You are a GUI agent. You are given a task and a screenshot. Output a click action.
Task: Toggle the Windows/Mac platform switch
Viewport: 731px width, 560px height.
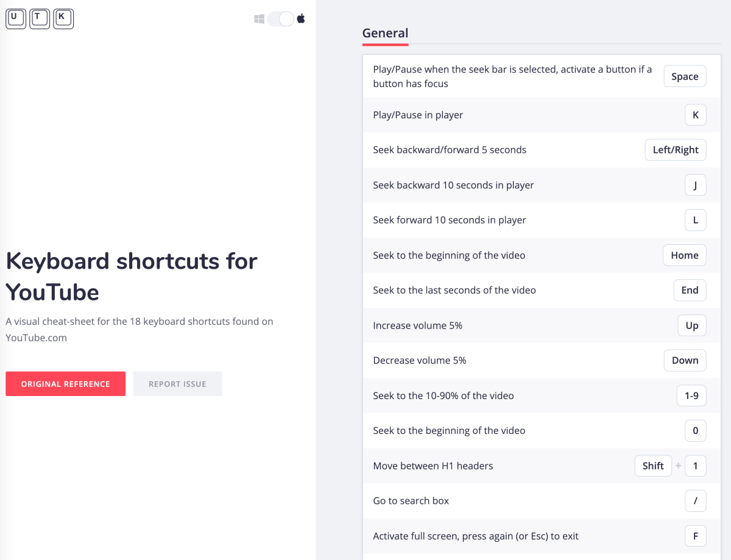[280, 19]
